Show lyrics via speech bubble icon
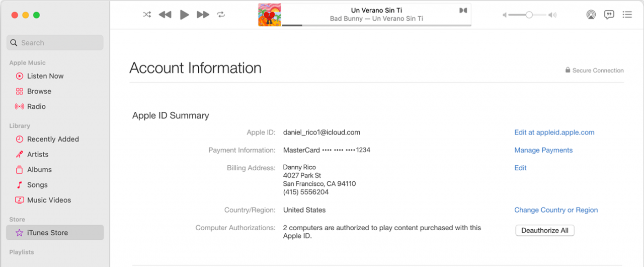 tap(609, 15)
